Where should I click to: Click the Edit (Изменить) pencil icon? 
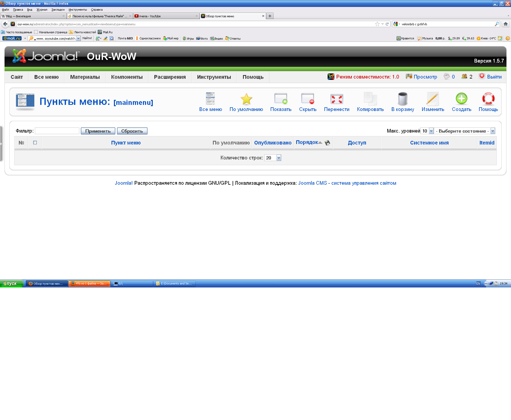coord(432,99)
